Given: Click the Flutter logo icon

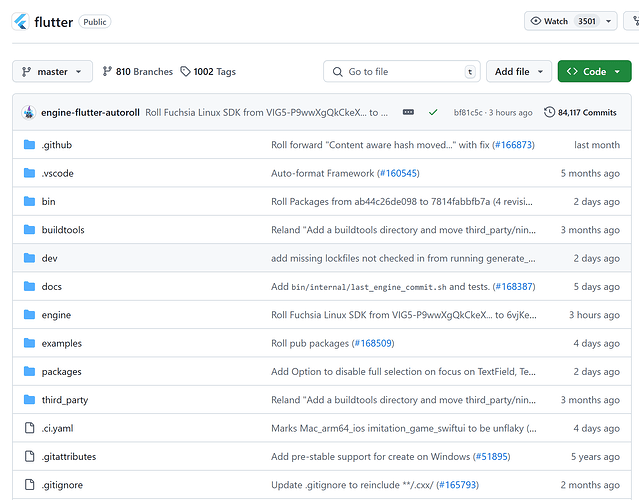Looking at the screenshot, I should click(x=20, y=21).
